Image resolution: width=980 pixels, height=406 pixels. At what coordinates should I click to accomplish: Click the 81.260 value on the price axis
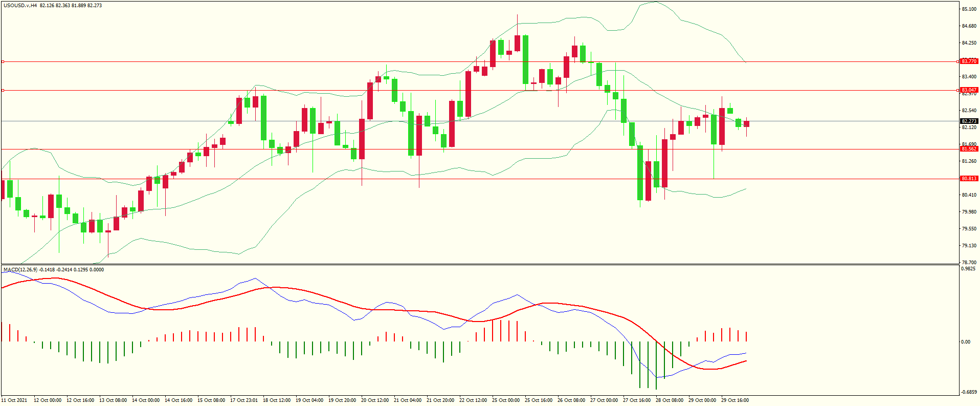click(x=969, y=161)
